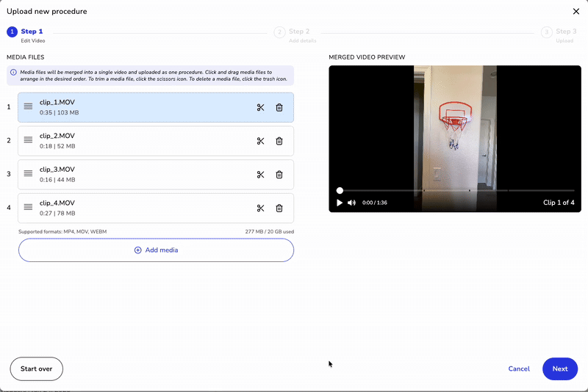Click the Step 3 numbered circle
The height and width of the screenshot is (392, 588).
click(x=546, y=32)
